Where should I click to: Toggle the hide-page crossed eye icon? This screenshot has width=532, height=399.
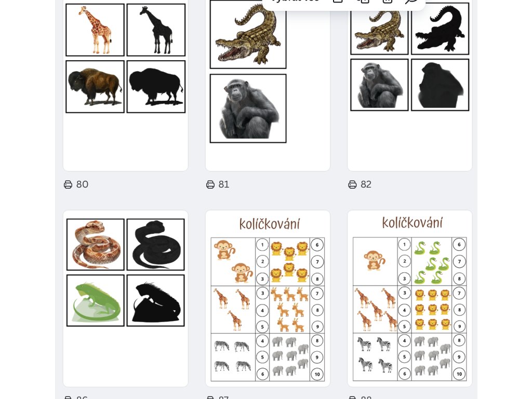[x=411, y=1]
